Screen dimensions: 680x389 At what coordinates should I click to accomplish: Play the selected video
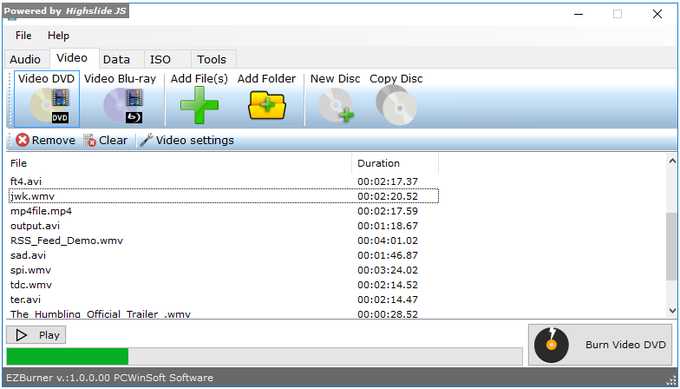[36, 335]
